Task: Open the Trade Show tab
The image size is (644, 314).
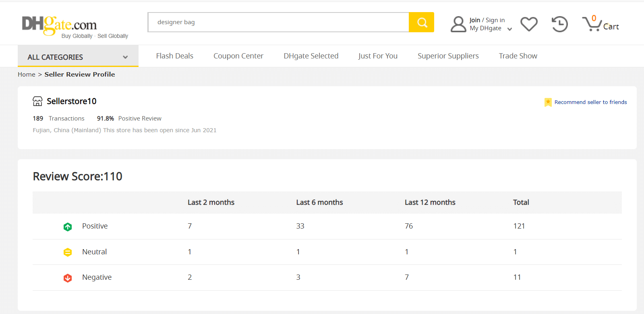Action: [518, 56]
